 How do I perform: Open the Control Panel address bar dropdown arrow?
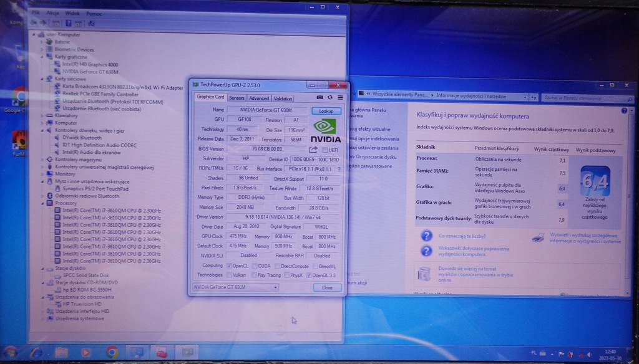point(525,97)
